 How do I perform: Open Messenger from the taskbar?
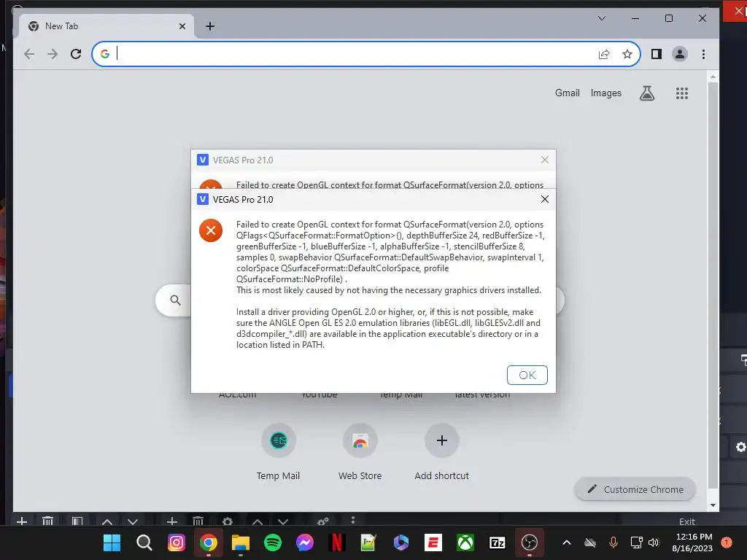coord(304,542)
